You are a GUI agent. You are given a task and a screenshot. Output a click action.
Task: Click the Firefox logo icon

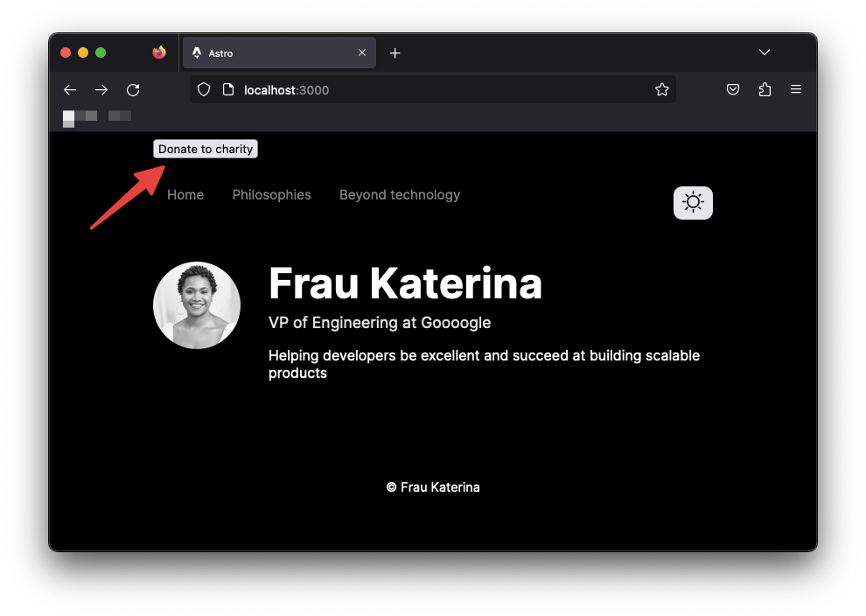158,52
